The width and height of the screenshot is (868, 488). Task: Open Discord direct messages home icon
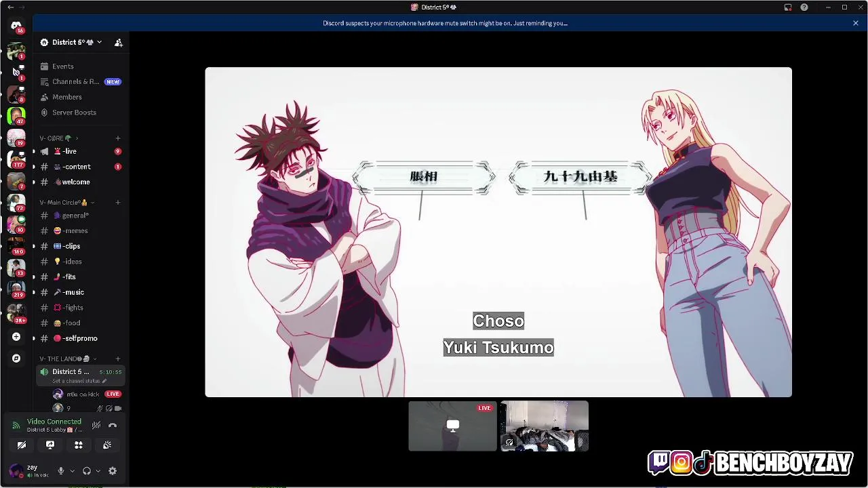pyautogui.click(x=16, y=26)
